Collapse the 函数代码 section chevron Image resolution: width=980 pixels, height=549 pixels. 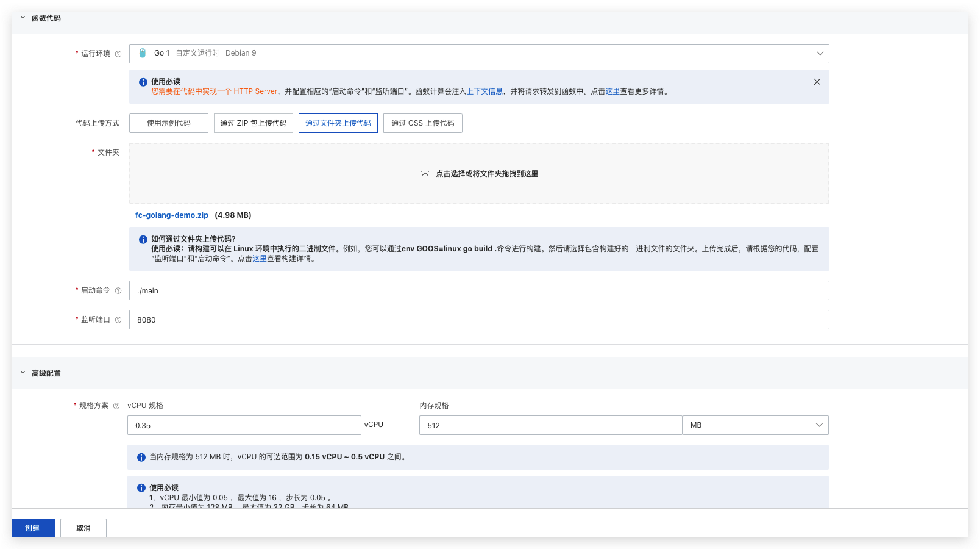(23, 18)
